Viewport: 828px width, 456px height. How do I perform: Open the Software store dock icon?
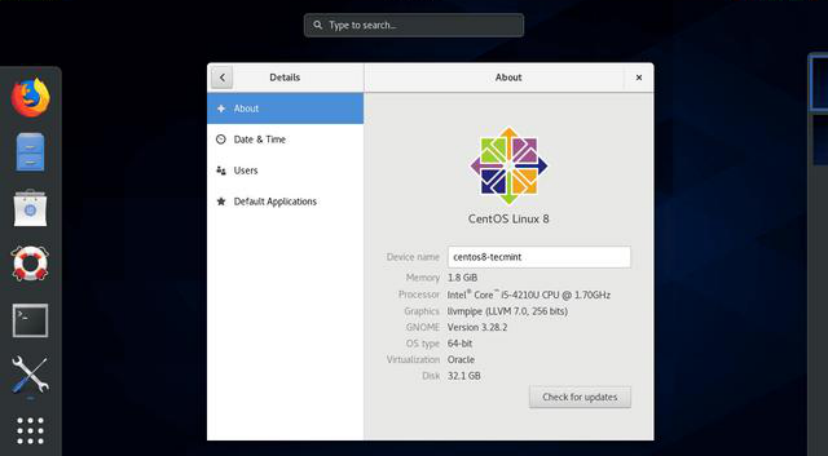30,208
